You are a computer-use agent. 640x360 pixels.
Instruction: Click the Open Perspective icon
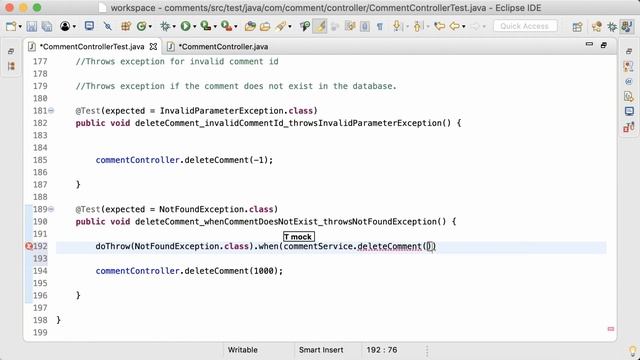(x=577, y=27)
